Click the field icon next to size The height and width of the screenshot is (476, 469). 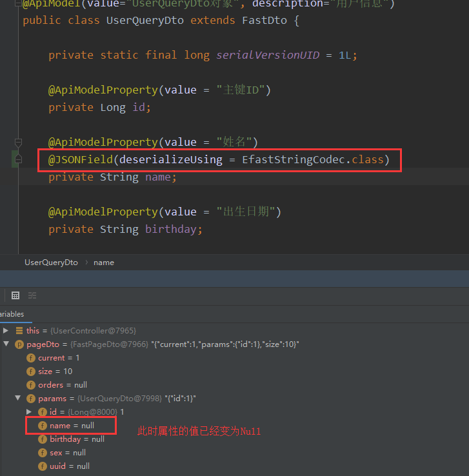pyautogui.click(x=31, y=372)
